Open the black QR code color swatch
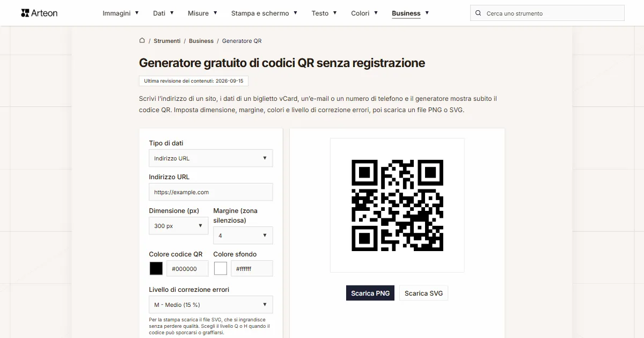Viewport: 644px width, 338px height. 156,268
